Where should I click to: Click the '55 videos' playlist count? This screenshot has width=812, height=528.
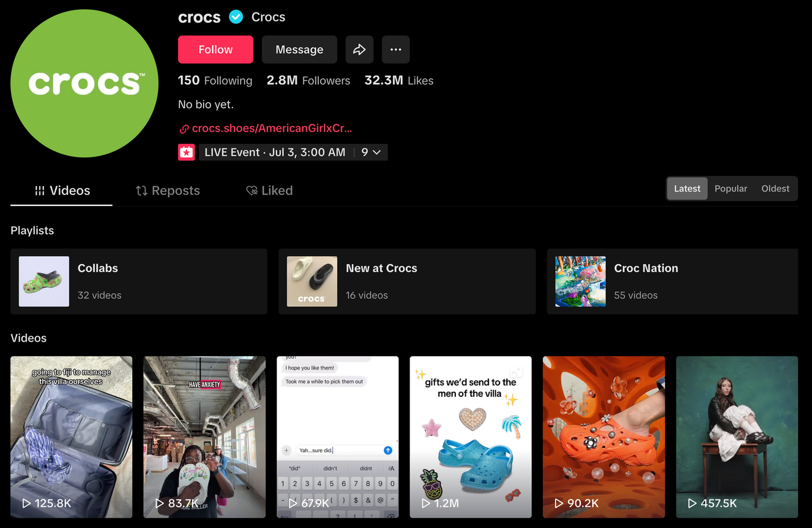pos(636,295)
